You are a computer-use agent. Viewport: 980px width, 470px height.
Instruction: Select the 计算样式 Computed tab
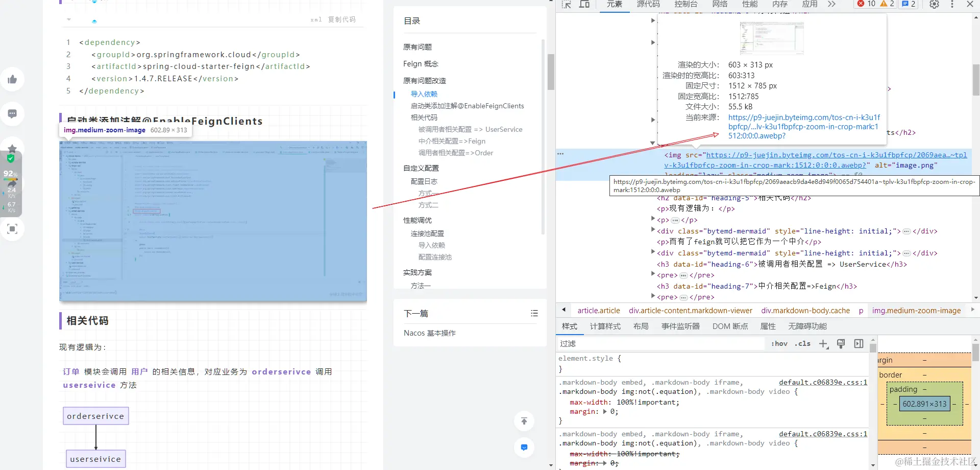click(605, 326)
